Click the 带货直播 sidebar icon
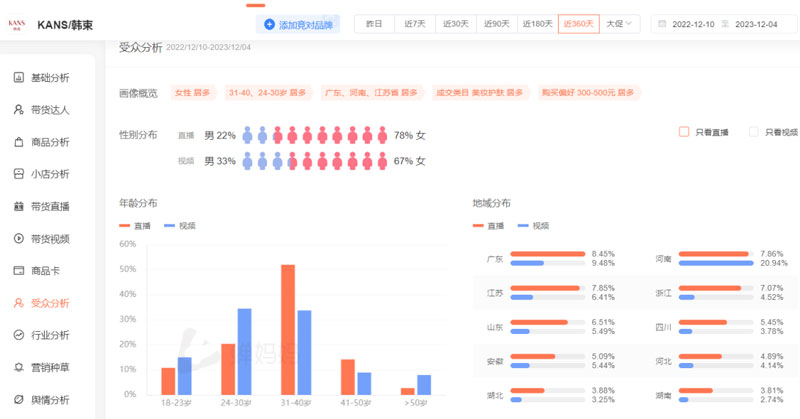Image resolution: width=800 pixels, height=419 pixels. click(x=19, y=206)
